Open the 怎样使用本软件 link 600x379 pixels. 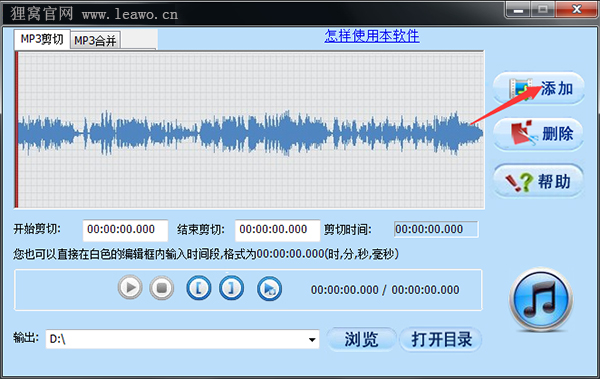tap(372, 36)
